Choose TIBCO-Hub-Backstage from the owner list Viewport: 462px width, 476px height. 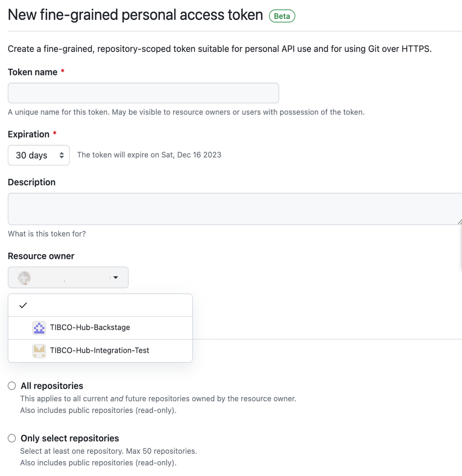click(x=90, y=328)
